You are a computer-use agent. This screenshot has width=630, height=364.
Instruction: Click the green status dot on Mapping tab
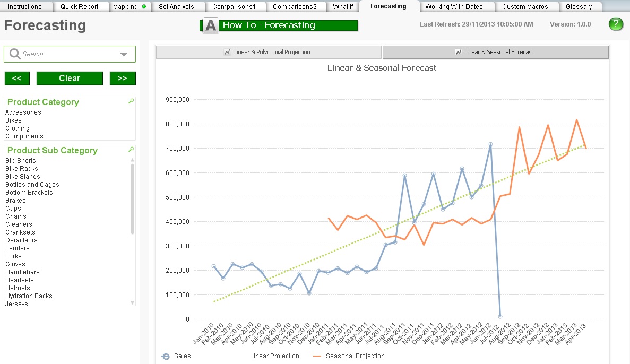tap(144, 7)
